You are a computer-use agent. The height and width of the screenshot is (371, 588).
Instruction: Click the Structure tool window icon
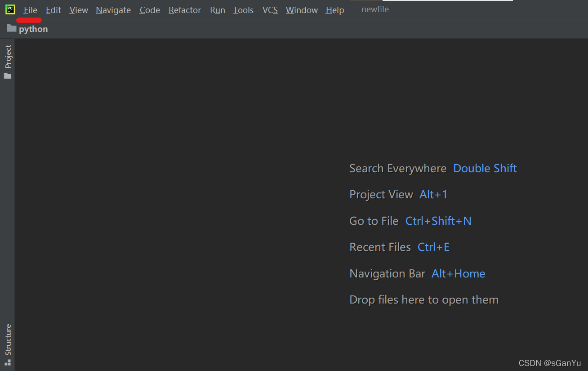click(8, 362)
